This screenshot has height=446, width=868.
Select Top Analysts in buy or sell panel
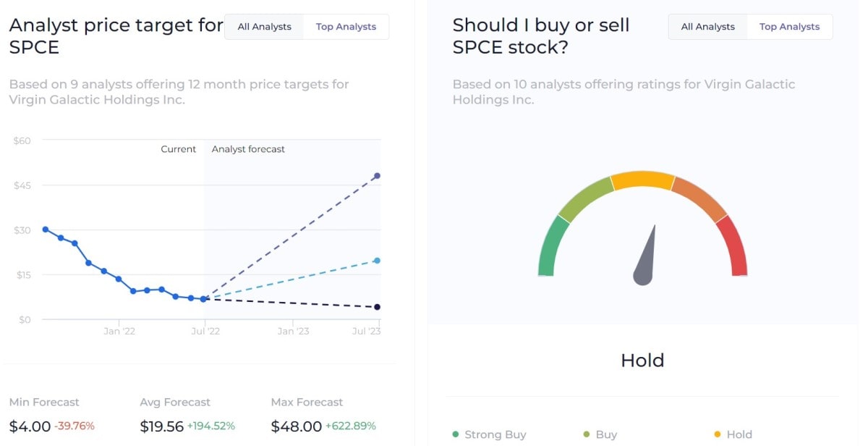pyautogui.click(x=789, y=27)
